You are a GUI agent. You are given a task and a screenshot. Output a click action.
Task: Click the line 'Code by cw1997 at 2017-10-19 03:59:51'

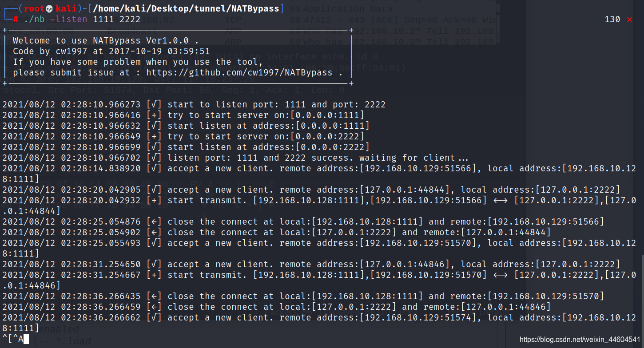coord(111,51)
